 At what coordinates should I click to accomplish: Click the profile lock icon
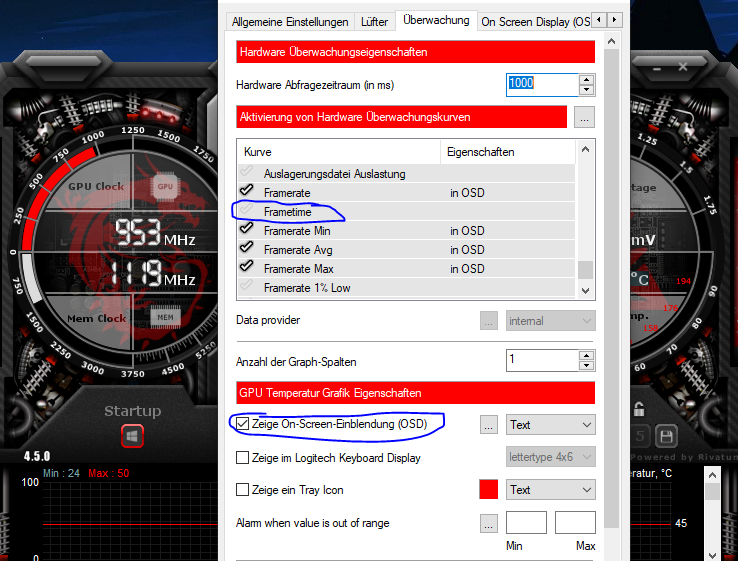pyautogui.click(x=639, y=409)
